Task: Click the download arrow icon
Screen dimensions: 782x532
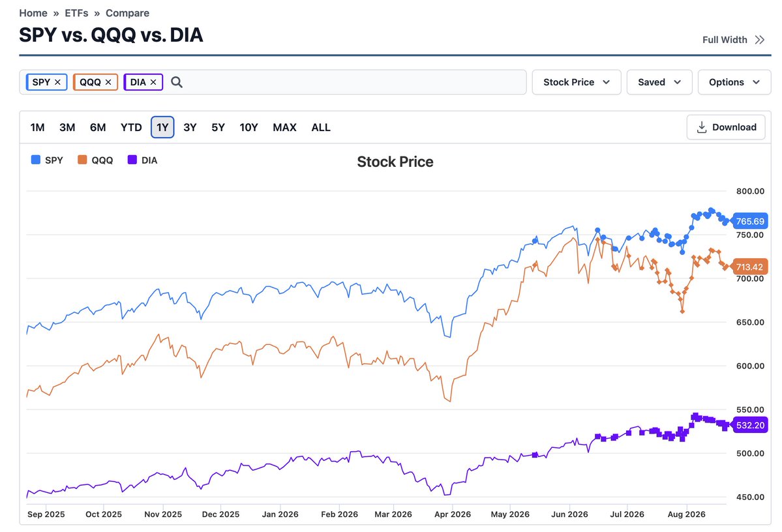Action: pos(702,127)
